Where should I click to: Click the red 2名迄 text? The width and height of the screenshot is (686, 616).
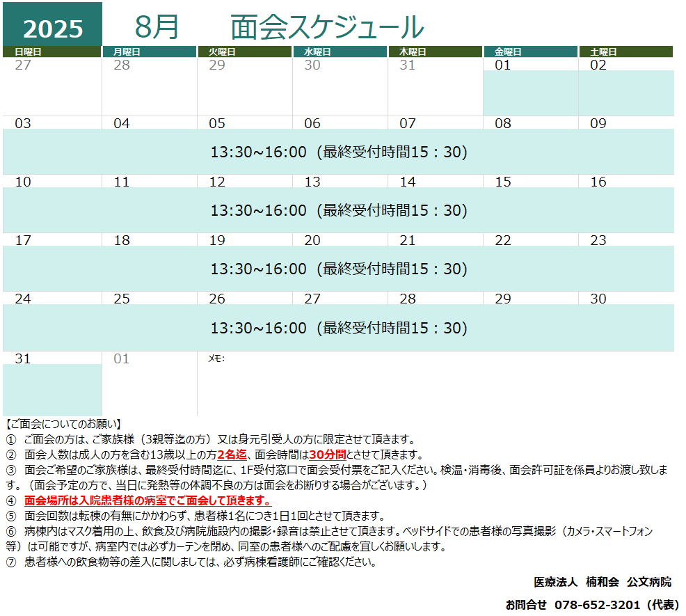click(232, 455)
